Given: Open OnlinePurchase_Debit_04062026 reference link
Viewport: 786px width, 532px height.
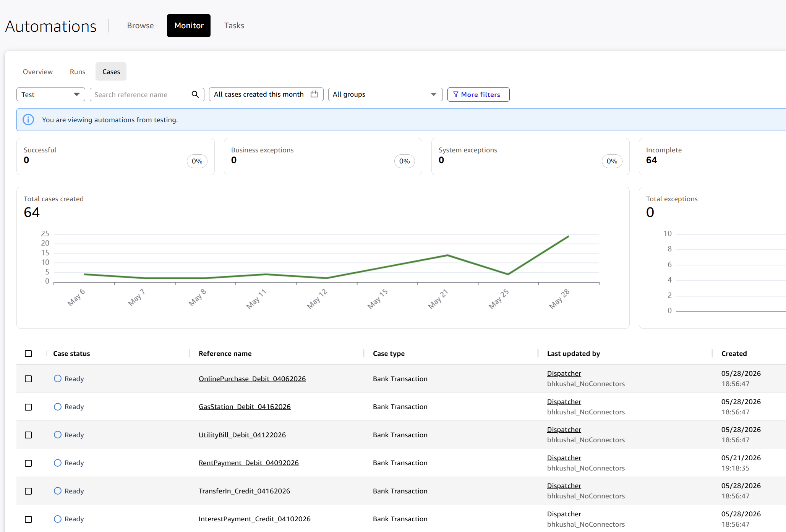Looking at the screenshot, I should [x=252, y=378].
